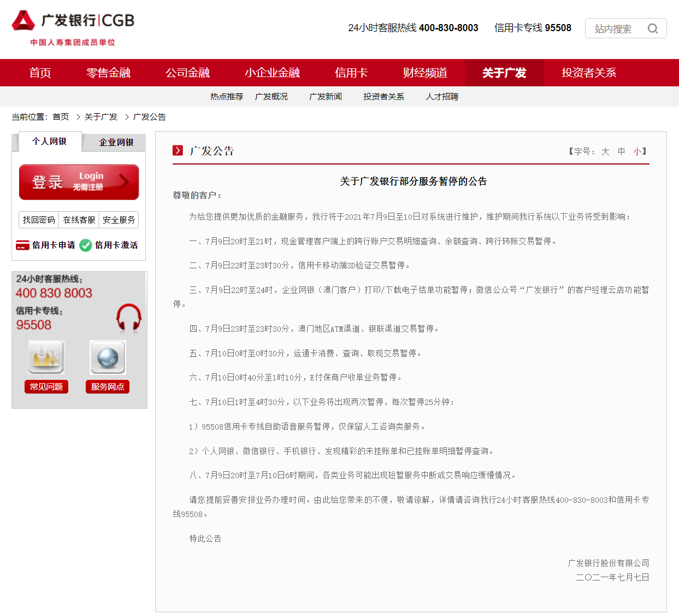Click the 特此公告 closing line
Image resolution: width=679 pixels, height=616 pixels.
205,538
